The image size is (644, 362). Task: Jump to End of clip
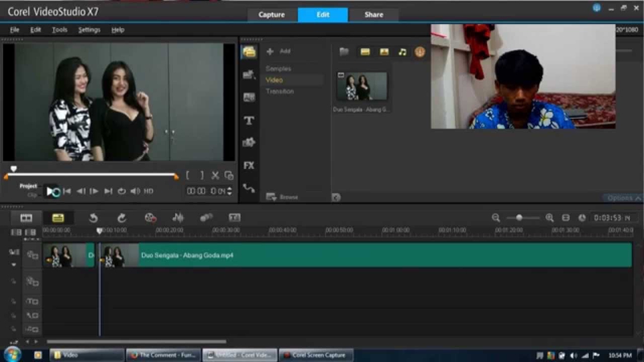(108, 191)
